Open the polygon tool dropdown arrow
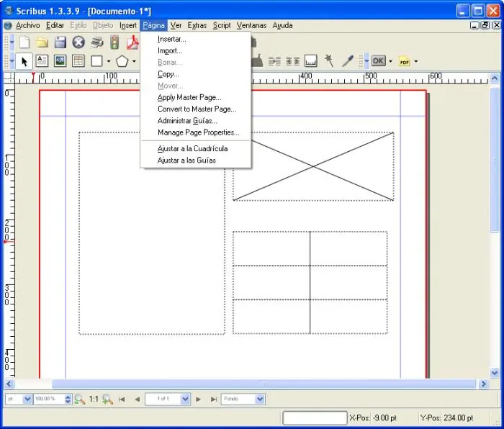 pyautogui.click(x=134, y=61)
